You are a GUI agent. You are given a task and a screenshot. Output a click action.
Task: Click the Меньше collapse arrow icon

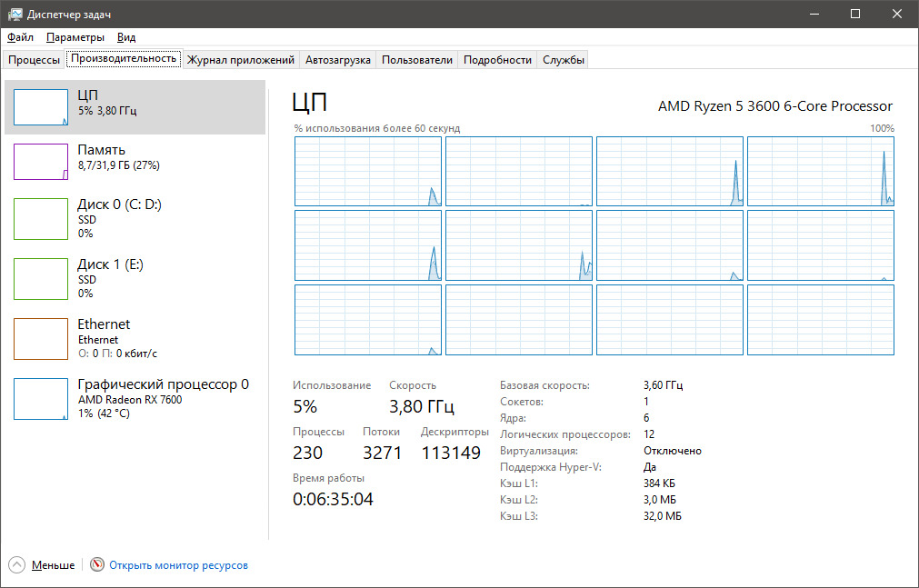[x=17, y=565]
